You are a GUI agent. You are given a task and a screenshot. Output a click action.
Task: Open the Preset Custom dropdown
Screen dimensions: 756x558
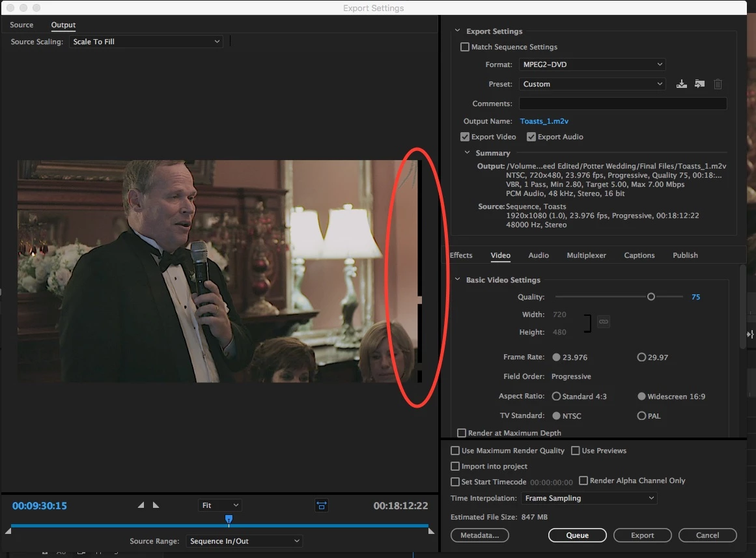[x=592, y=84]
